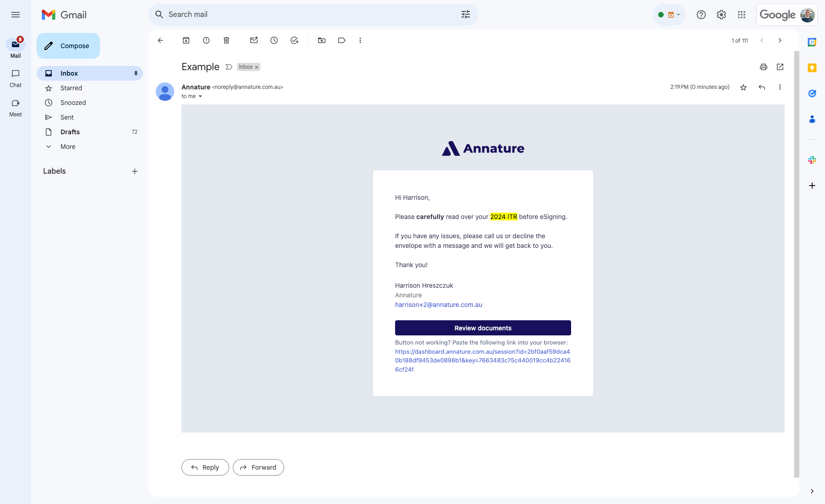Show search options filter icon
The image size is (825, 504).
pyautogui.click(x=466, y=15)
